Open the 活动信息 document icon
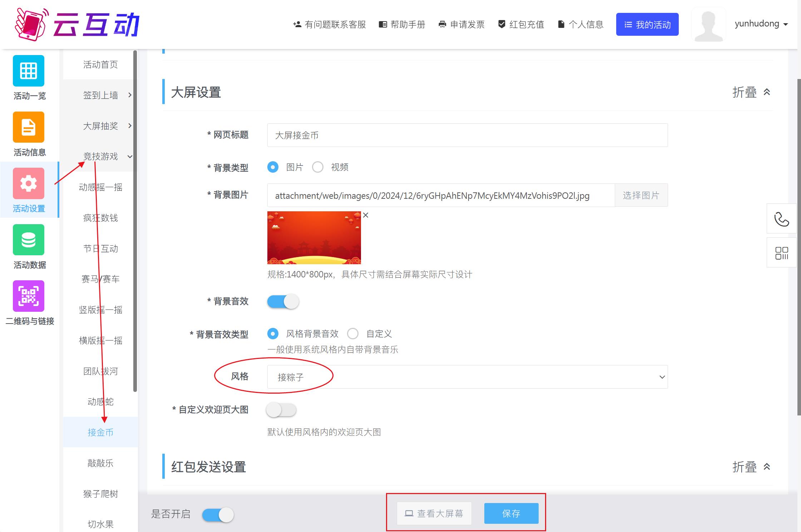Screen dimensions: 801x532 click(x=29, y=127)
